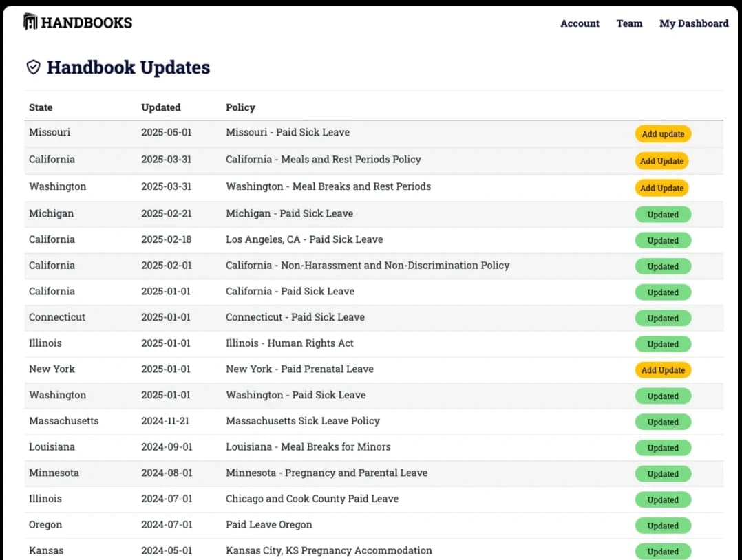Click date 2025-05-01 in Missouri row
This screenshot has width=742, height=560.
pos(167,132)
